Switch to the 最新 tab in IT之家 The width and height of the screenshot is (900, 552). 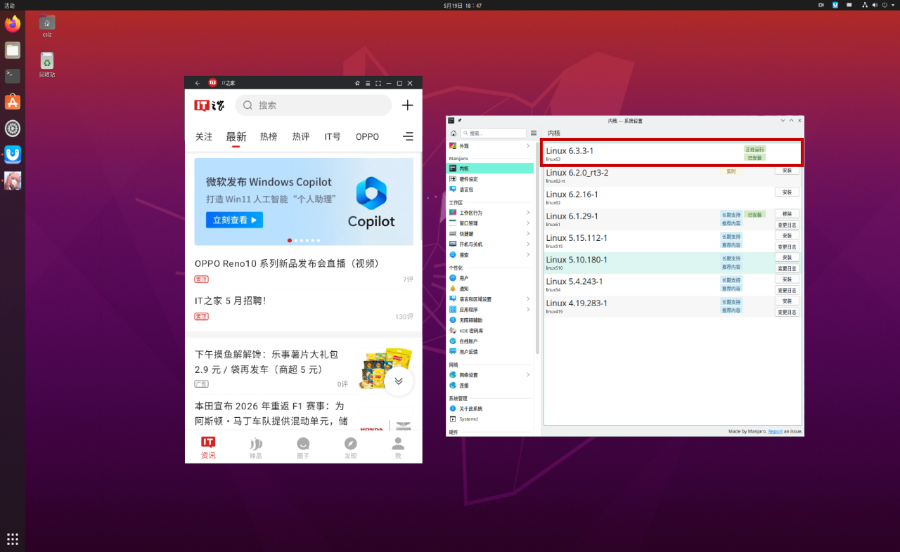coord(236,137)
